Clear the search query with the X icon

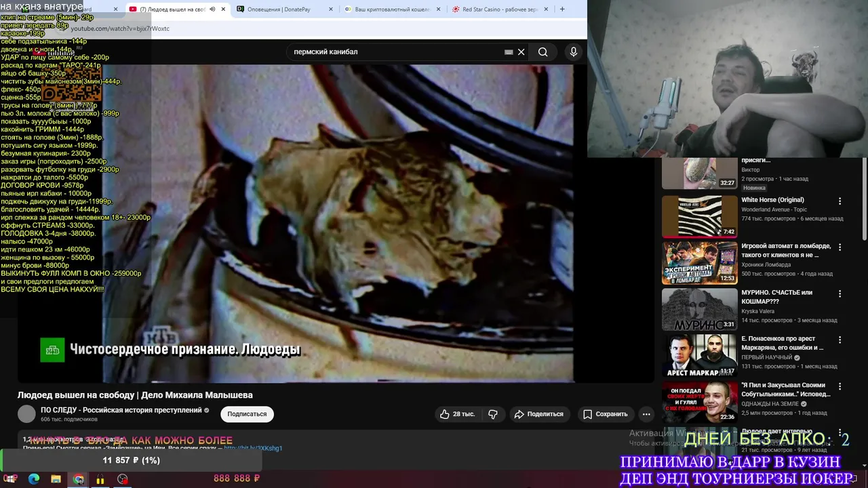pyautogui.click(x=521, y=52)
